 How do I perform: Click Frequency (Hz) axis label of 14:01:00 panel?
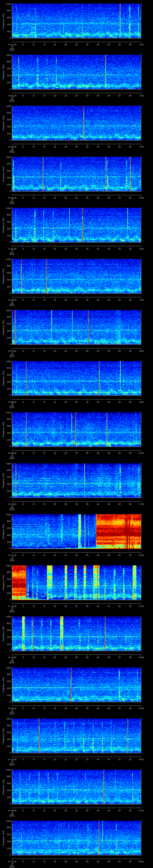(3, 21)
